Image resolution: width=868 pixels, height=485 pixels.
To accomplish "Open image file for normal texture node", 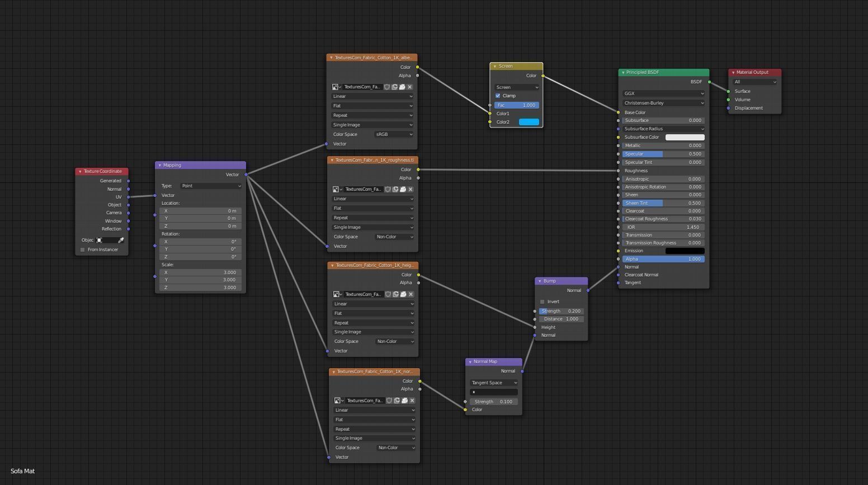I will (x=404, y=401).
